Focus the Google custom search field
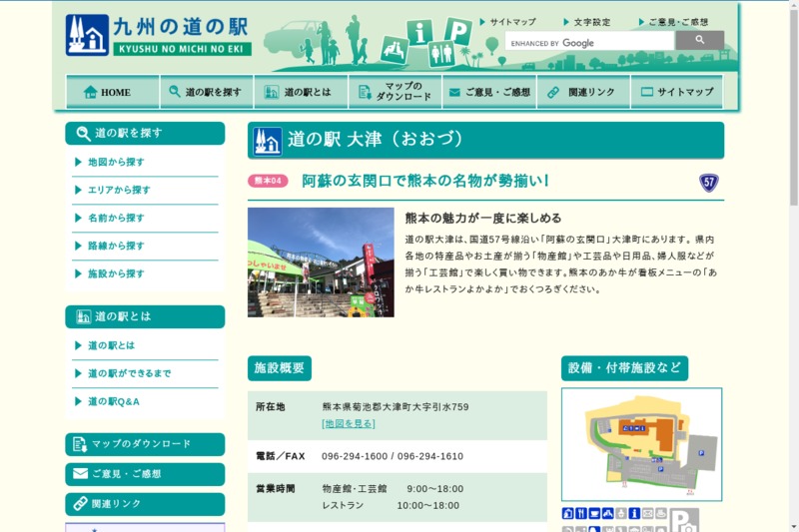The width and height of the screenshot is (799, 532). pyautogui.click(x=589, y=43)
